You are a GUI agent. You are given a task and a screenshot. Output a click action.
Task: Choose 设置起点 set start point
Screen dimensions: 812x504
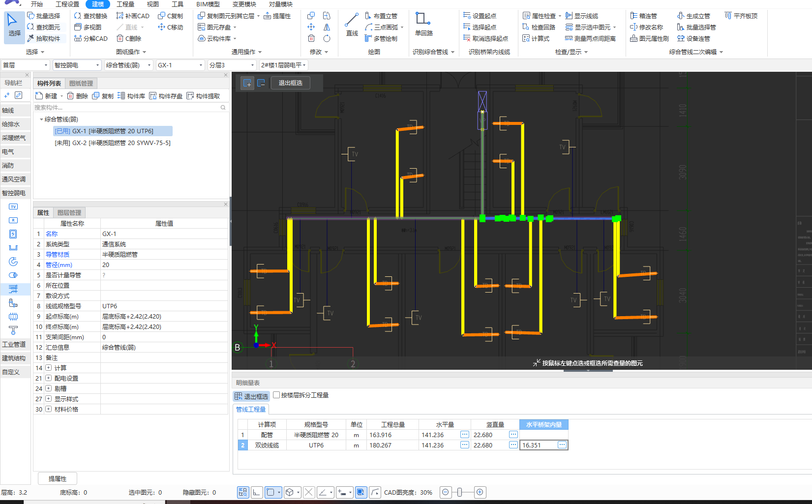tap(480, 16)
